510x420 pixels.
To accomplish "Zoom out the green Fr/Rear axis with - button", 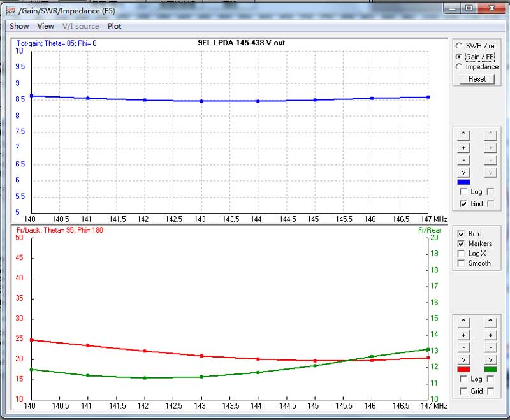I will 490,347.
